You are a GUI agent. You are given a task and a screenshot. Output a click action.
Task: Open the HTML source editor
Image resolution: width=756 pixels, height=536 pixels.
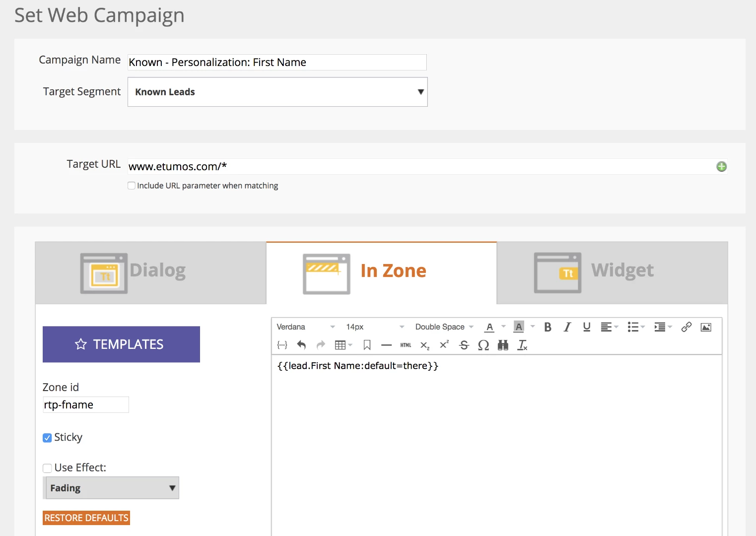406,345
